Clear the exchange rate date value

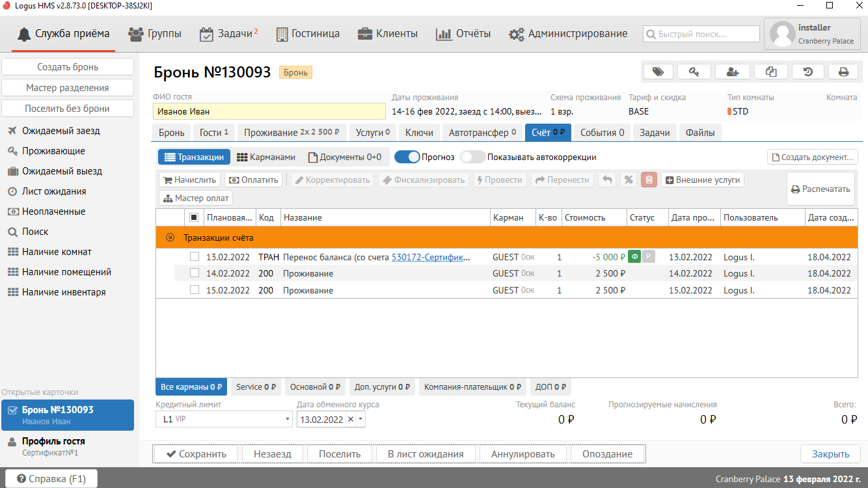351,420
